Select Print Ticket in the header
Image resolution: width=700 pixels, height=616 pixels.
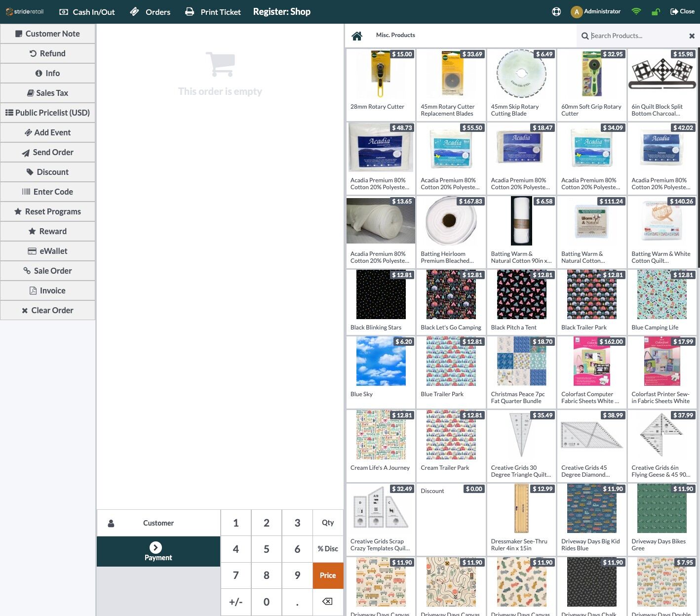pos(213,12)
